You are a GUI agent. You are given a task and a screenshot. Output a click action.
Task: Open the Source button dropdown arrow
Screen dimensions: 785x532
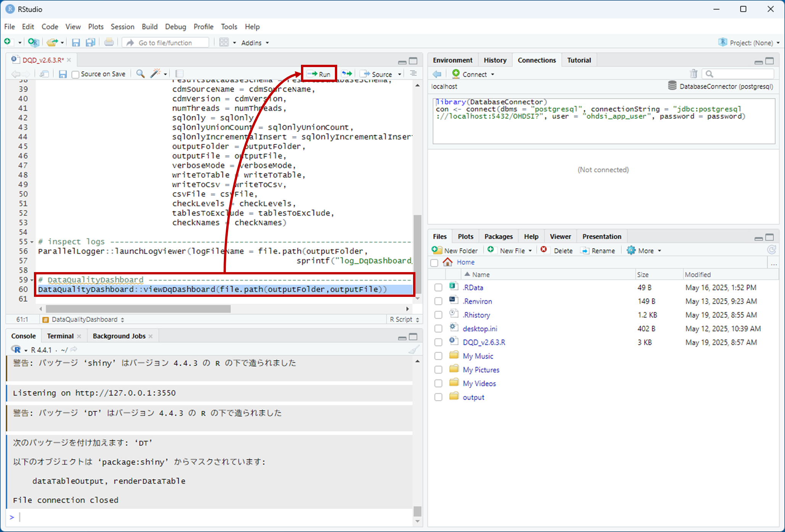click(x=400, y=74)
